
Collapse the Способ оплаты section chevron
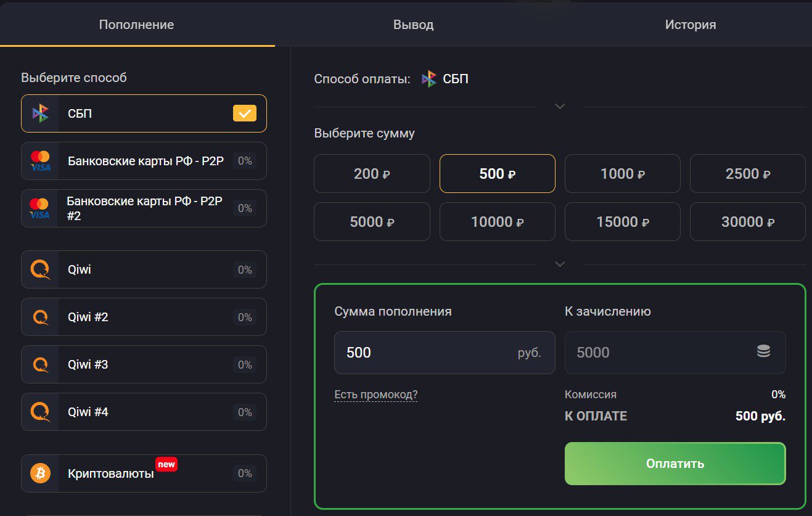pyautogui.click(x=560, y=106)
